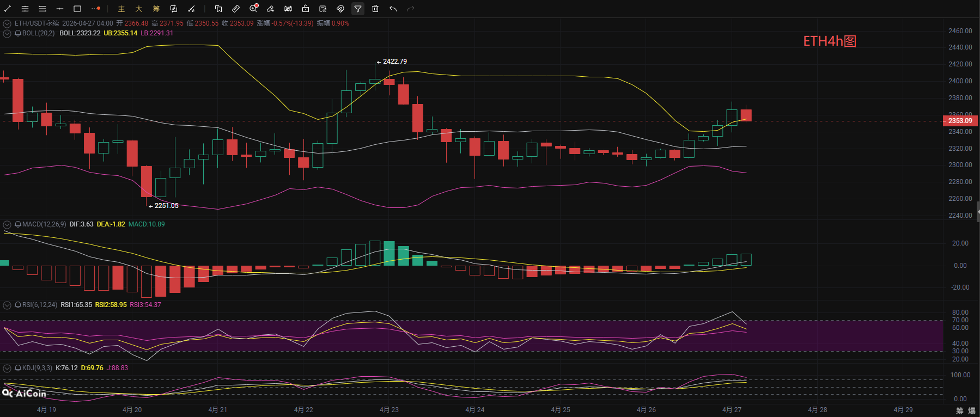This screenshot has width=980, height=417.
Task: Select the trend line drawing tool
Action: click(x=8, y=9)
